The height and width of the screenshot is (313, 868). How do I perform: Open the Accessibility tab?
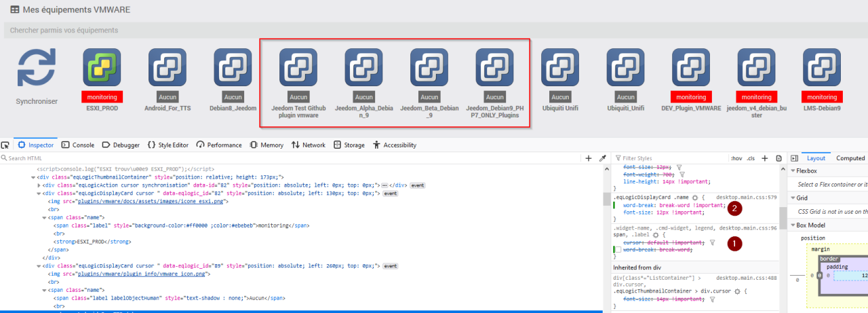394,145
